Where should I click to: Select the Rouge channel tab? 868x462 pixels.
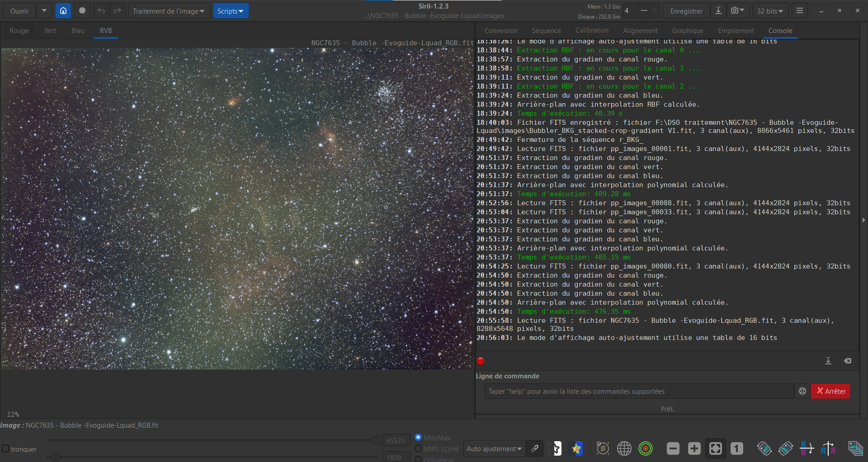(x=19, y=31)
